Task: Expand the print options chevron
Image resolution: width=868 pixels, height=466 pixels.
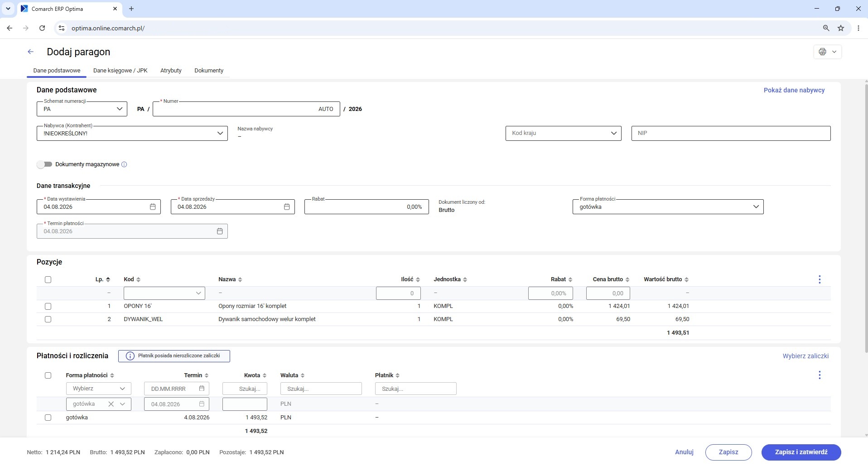Action: (834, 52)
